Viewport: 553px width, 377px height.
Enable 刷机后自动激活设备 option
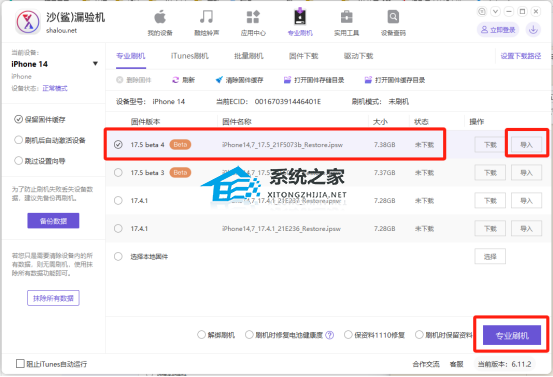click(18, 140)
